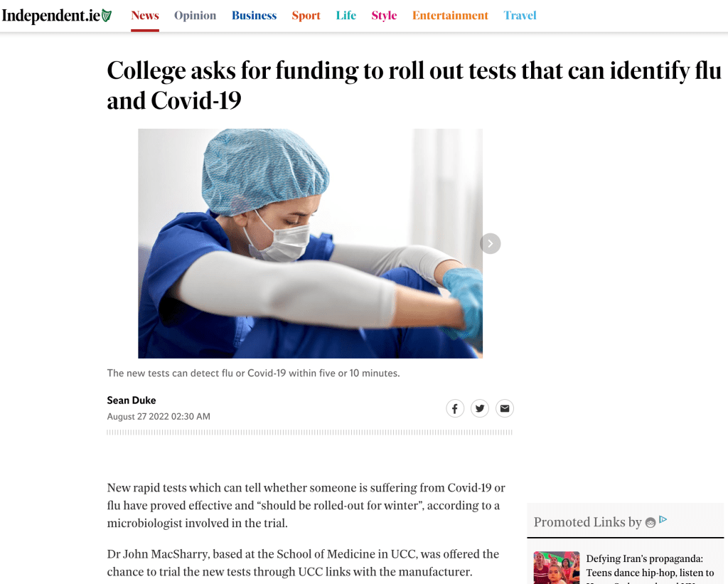
Task: Click the harp logo beside Independent.ie
Action: click(107, 16)
